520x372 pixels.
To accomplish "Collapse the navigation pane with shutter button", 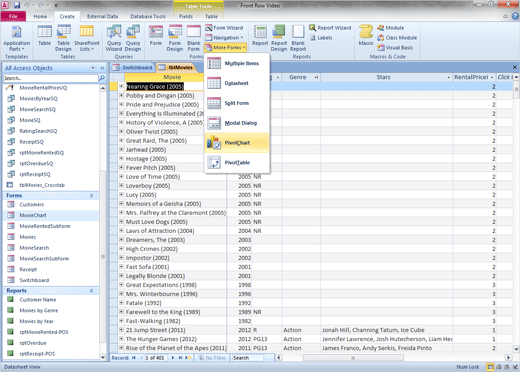I will click(x=102, y=68).
